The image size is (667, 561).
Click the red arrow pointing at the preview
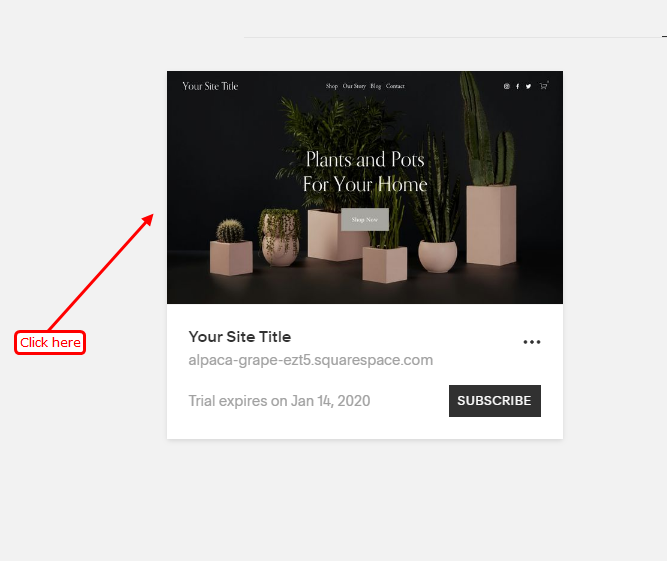(101, 272)
